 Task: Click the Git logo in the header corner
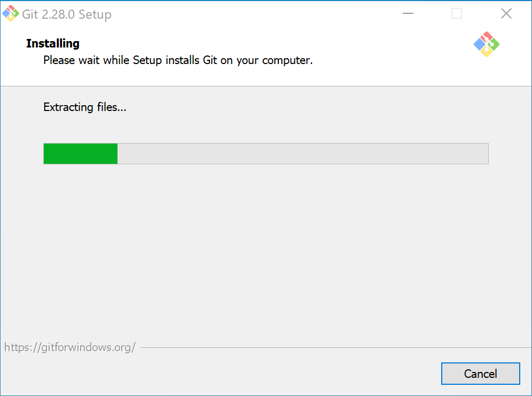(486, 44)
